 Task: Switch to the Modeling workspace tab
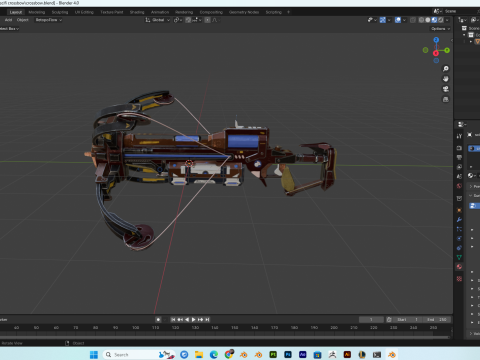pyautogui.click(x=37, y=12)
